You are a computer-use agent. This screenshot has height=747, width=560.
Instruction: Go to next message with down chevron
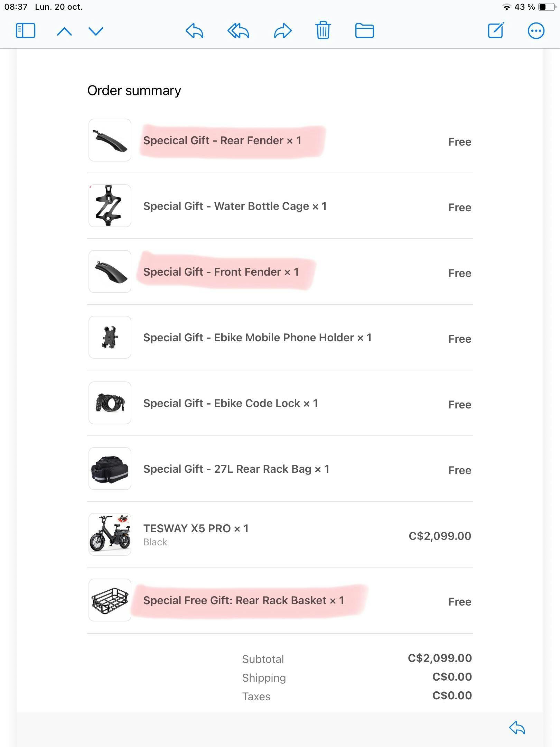coord(96,31)
